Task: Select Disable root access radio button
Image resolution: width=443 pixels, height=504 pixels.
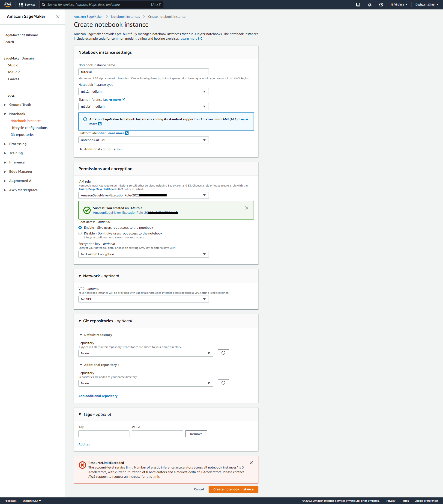Action: click(x=80, y=233)
